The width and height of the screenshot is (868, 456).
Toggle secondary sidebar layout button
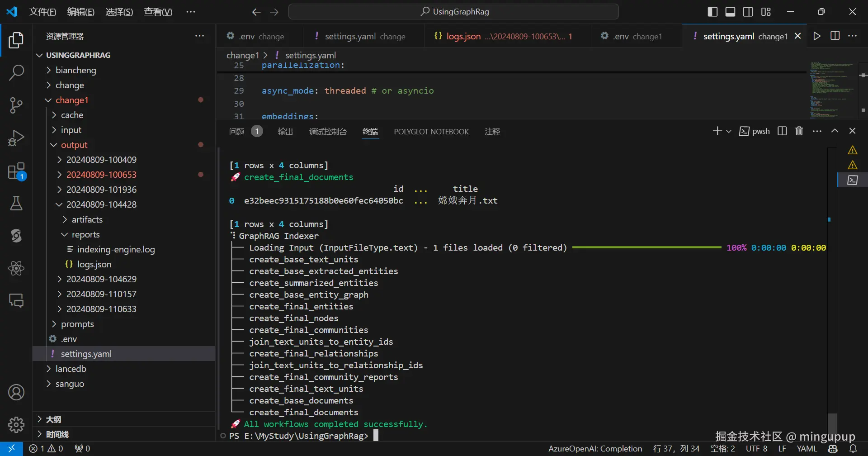(x=748, y=12)
